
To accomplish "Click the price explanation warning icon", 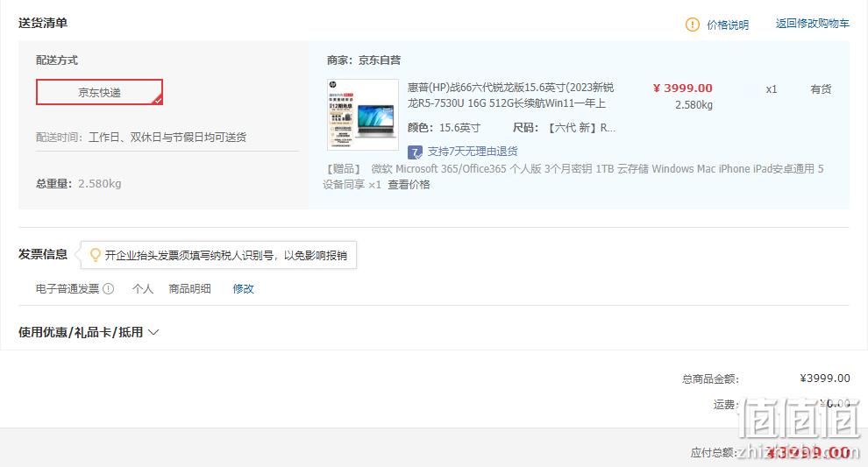I will click(x=692, y=25).
